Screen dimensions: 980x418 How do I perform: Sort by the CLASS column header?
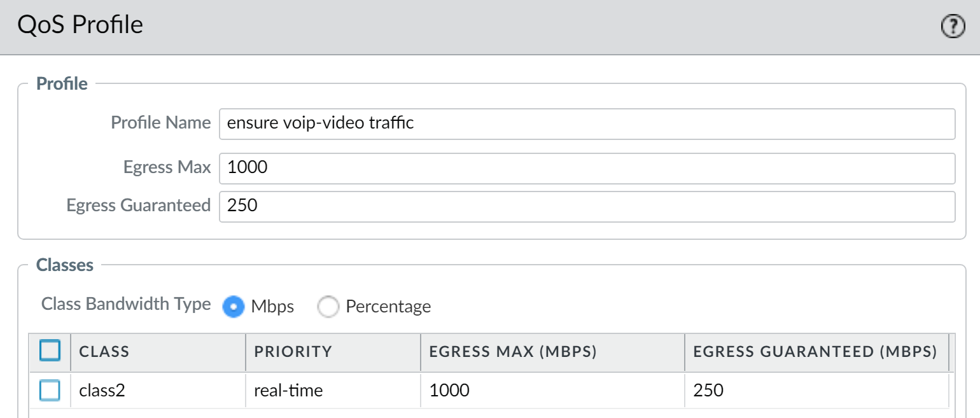[x=104, y=351]
